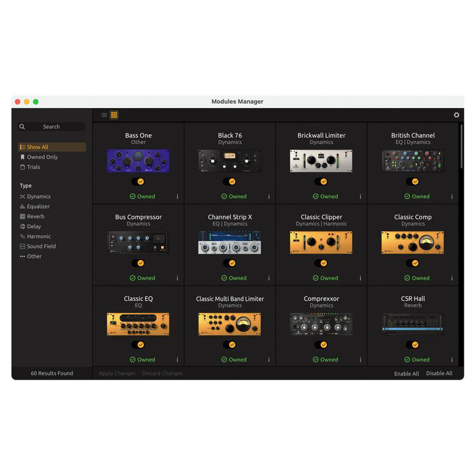Select the British Channel plugin thumbnail
476x476 pixels.
coord(413,161)
